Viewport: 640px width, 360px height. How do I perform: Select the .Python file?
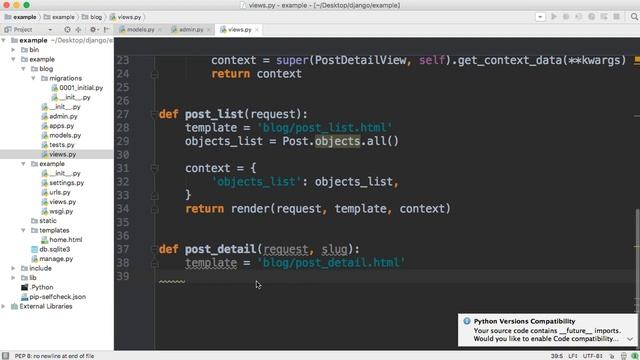(37, 287)
